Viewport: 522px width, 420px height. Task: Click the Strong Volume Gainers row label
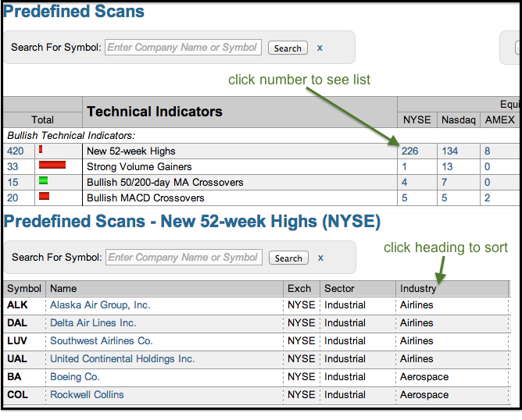tap(139, 166)
